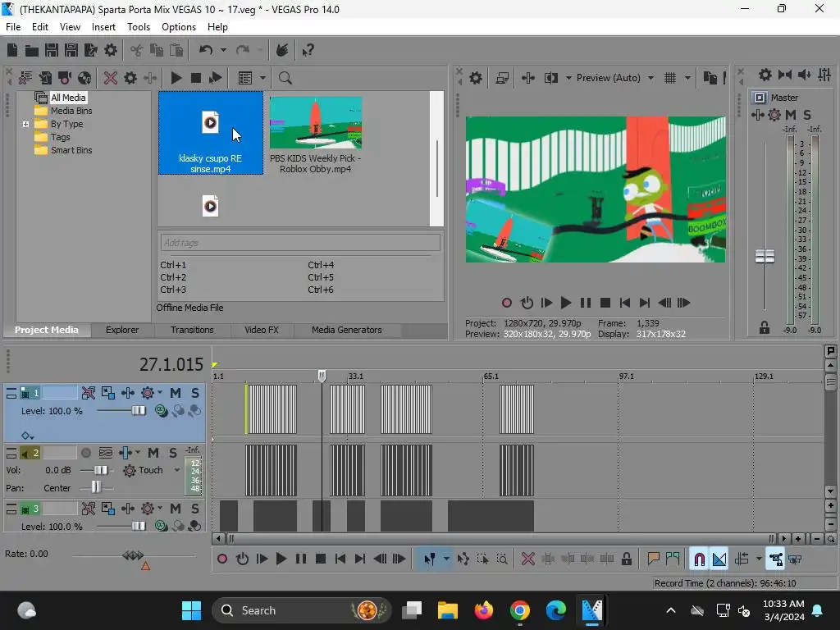Solo video track 1

pyautogui.click(x=195, y=393)
